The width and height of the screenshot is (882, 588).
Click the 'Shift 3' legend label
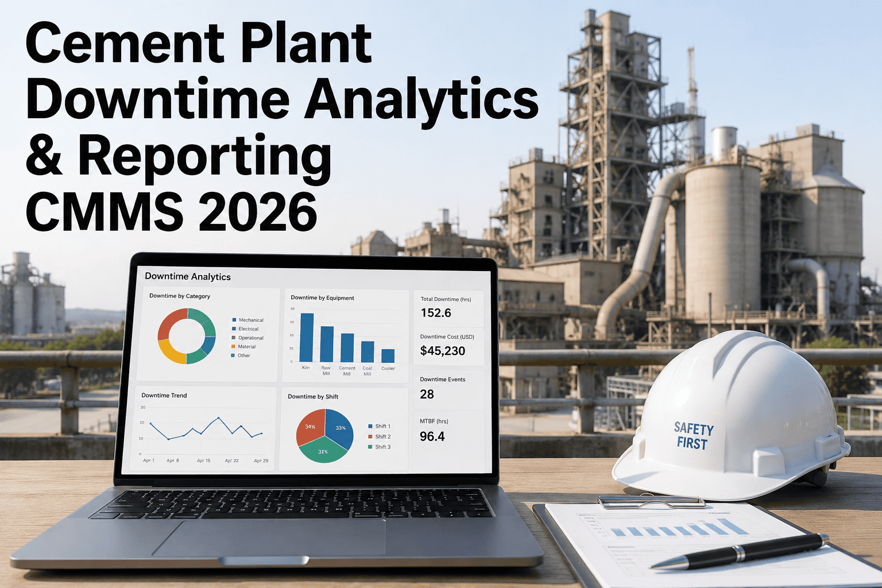[382, 447]
